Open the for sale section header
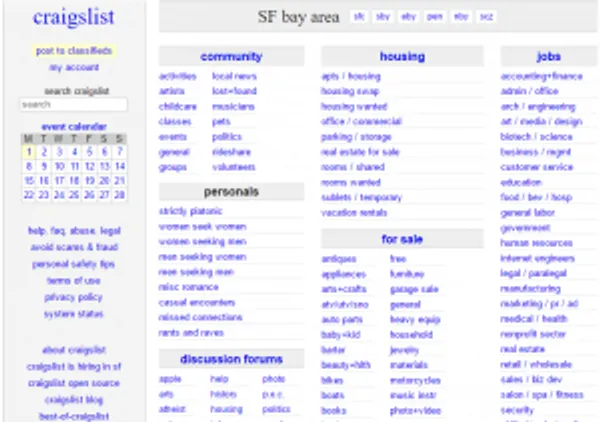 click(x=402, y=240)
